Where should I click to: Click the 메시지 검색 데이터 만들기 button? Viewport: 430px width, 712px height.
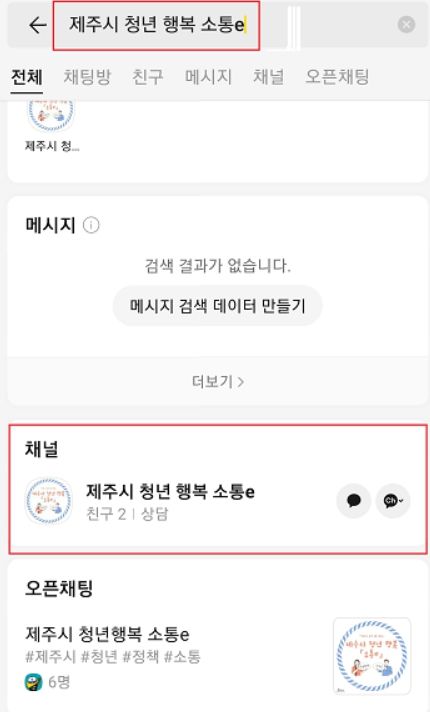[217, 306]
